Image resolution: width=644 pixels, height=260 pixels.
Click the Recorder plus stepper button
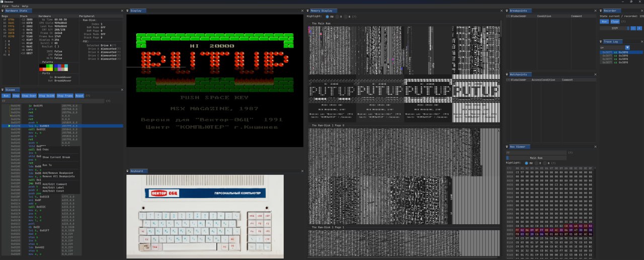click(x=639, y=28)
